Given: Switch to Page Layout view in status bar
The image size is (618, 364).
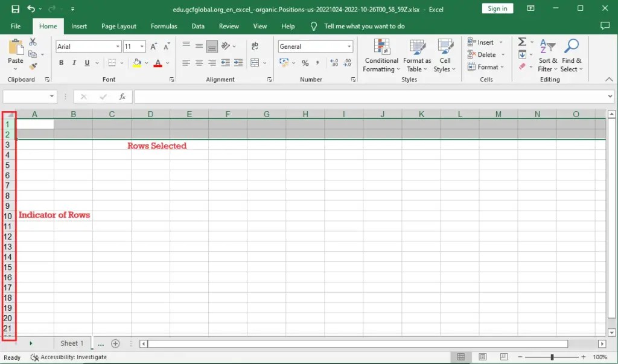Looking at the screenshot, I should 482,357.
